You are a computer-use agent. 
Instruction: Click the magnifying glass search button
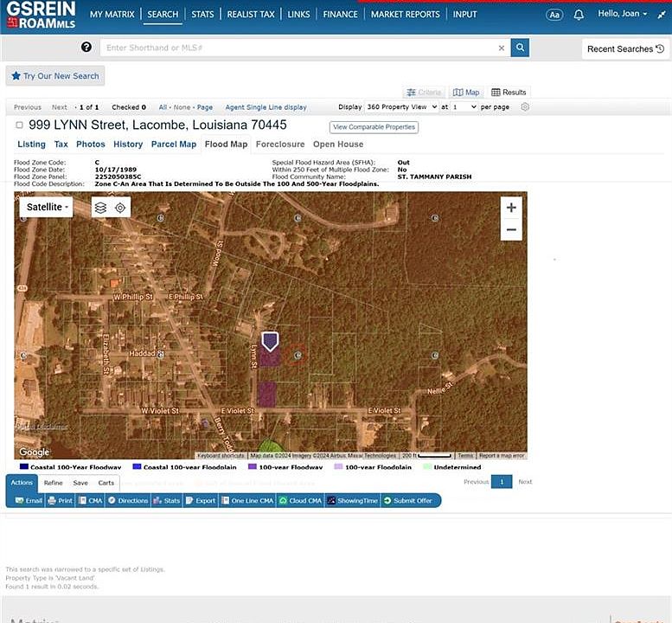click(x=520, y=48)
